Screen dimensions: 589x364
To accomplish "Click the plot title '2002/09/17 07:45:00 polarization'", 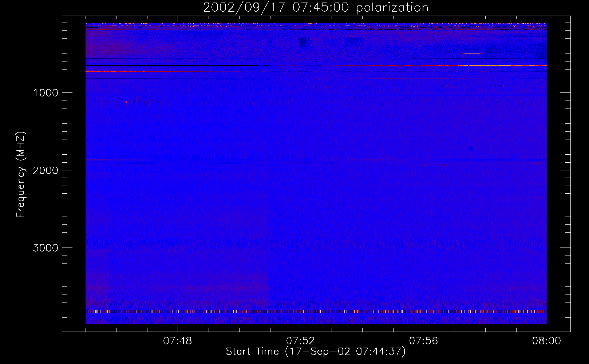I will (x=316, y=8).
